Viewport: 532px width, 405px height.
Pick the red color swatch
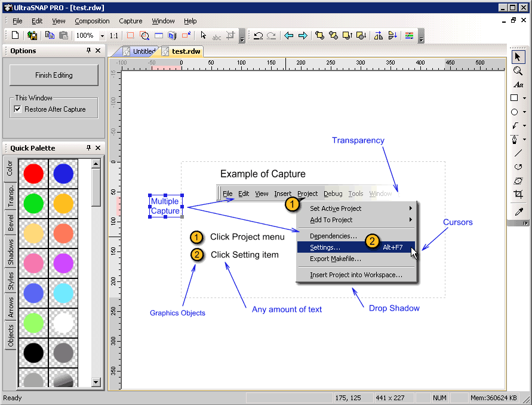click(33, 173)
